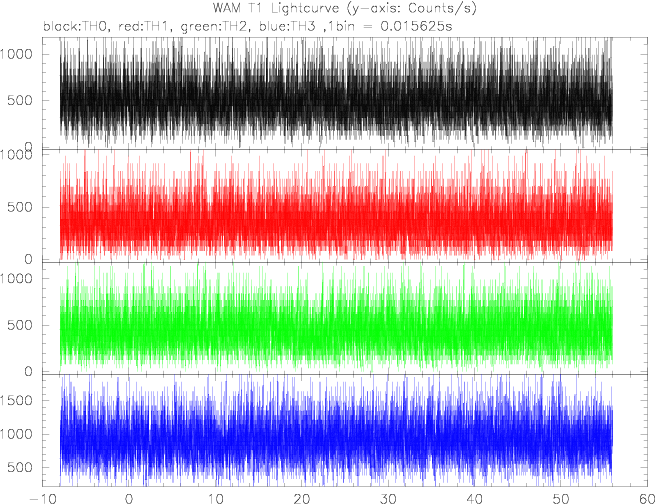
Task: Click the '500' y-axis label of red panel
Action: (20, 207)
